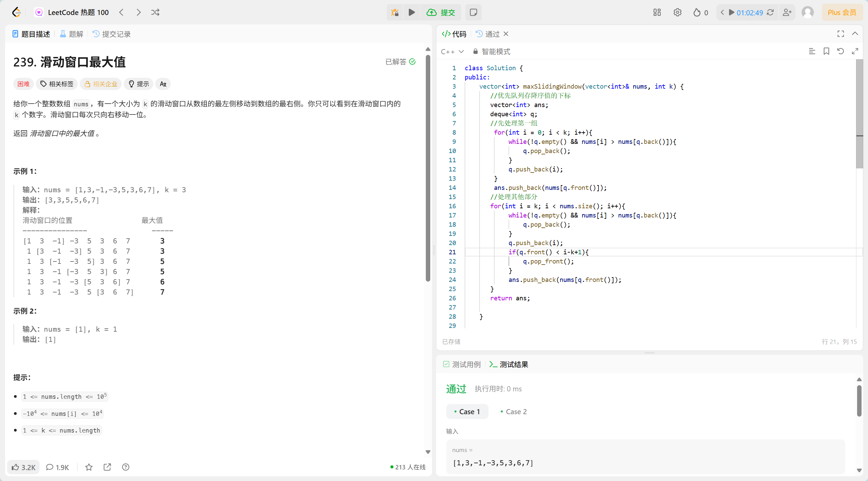Open the notes icon beside submit
Viewport: 868px width, 481px height.
tap(473, 13)
